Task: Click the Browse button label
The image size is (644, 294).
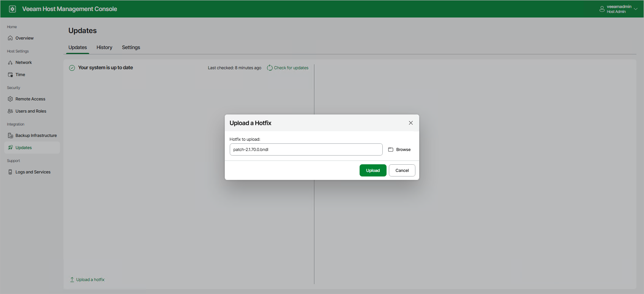Action: pyautogui.click(x=403, y=149)
